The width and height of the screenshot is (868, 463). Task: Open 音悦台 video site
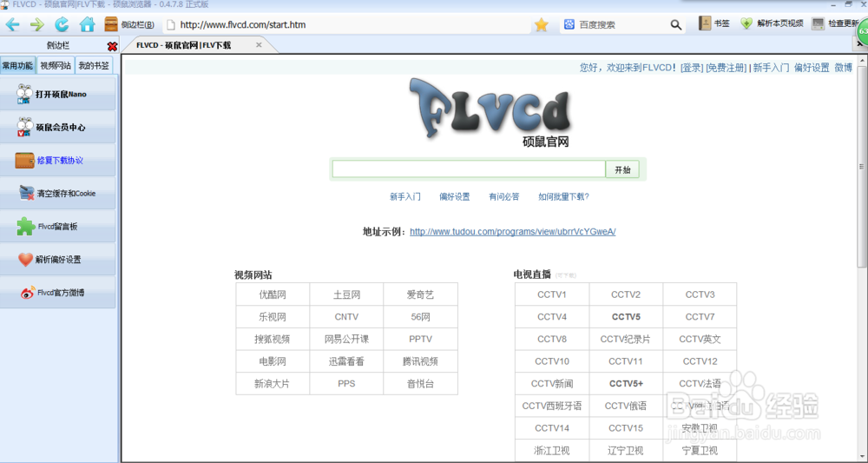[x=421, y=383]
